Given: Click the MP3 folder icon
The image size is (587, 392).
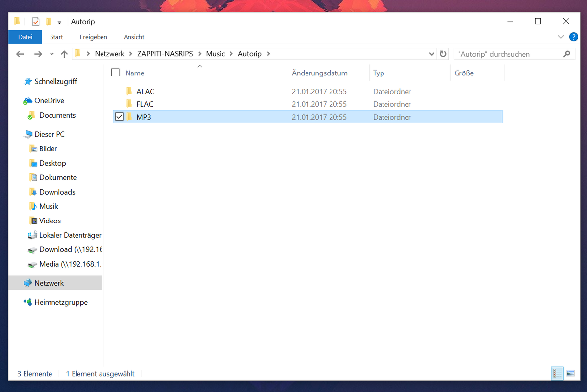Looking at the screenshot, I should click(129, 116).
